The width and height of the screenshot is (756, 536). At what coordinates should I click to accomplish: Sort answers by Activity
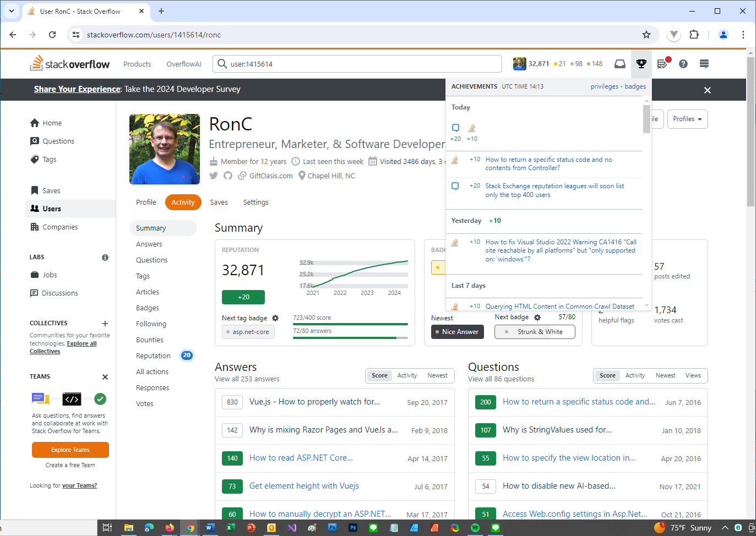(x=407, y=376)
